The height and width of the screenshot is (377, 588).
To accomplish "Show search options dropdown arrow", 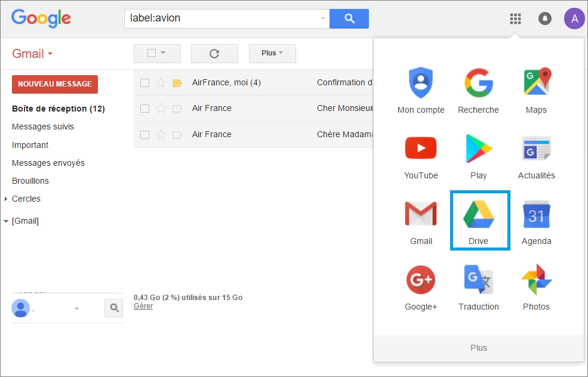I will [323, 18].
